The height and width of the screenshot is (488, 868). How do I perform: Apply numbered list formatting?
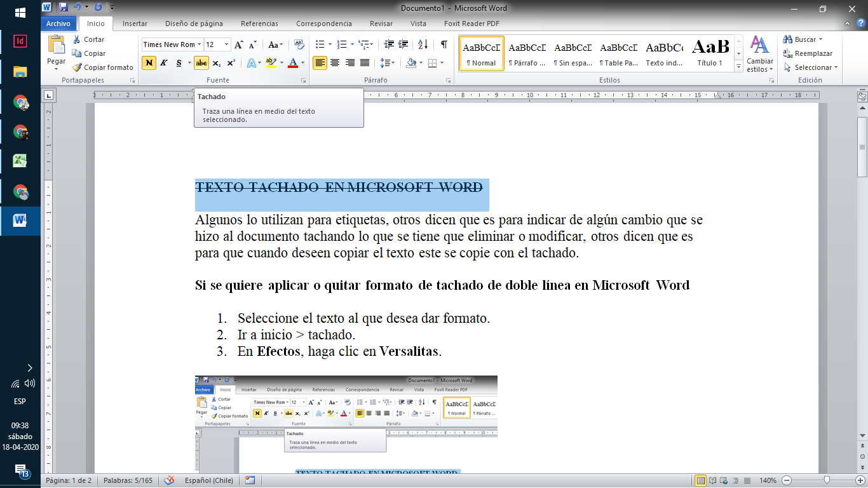click(x=342, y=44)
